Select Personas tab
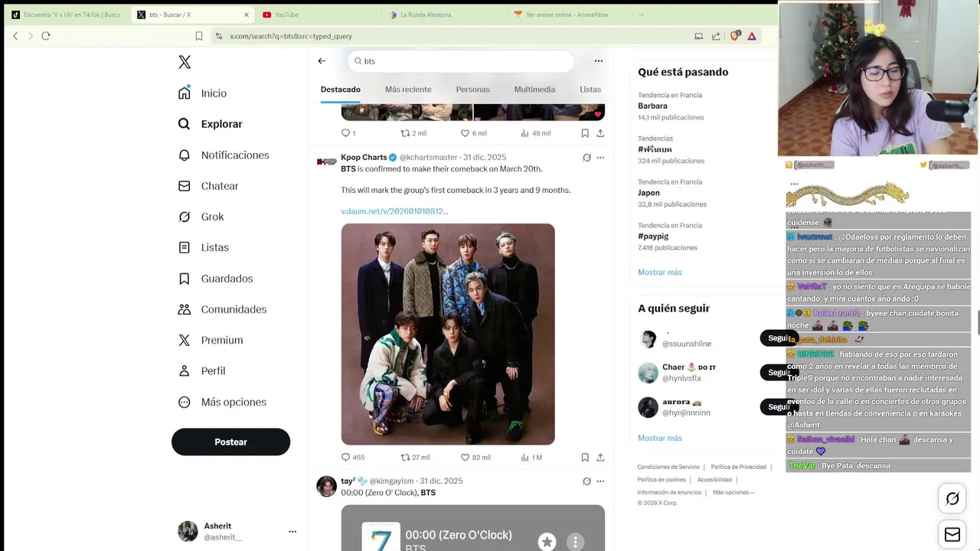Viewport: 980px width, 551px height. pyautogui.click(x=472, y=90)
